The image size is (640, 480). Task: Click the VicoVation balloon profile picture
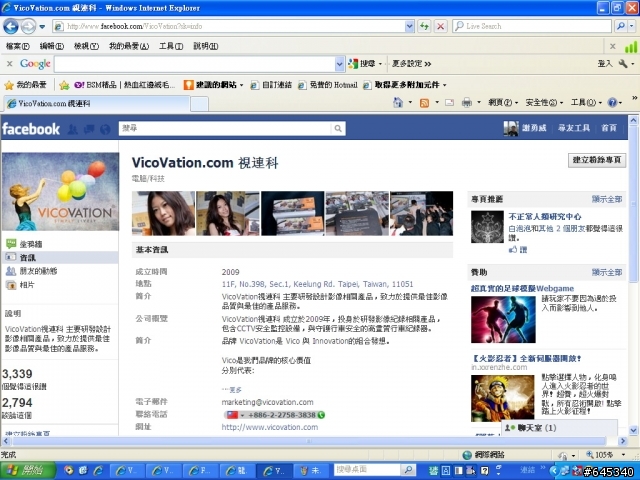tap(60, 191)
